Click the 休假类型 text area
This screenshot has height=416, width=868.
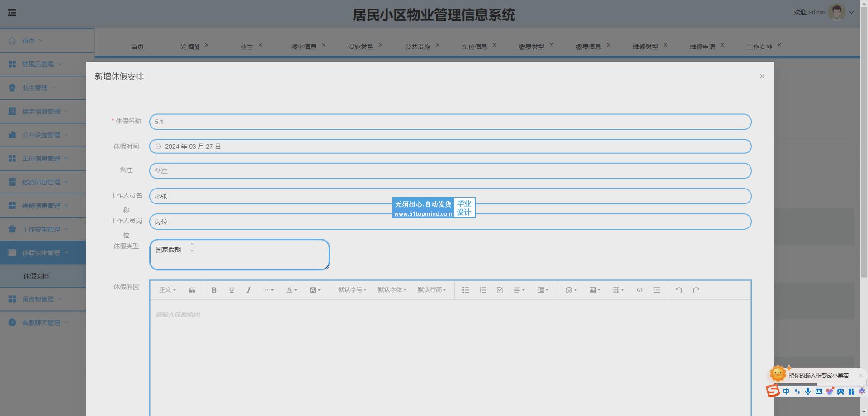pyautogui.click(x=240, y=255)
